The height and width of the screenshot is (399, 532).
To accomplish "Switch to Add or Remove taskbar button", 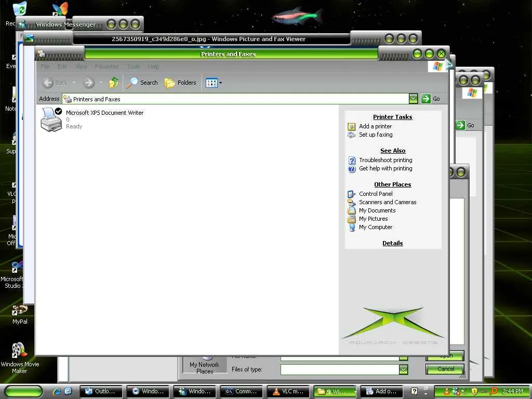I will (382, 391).
